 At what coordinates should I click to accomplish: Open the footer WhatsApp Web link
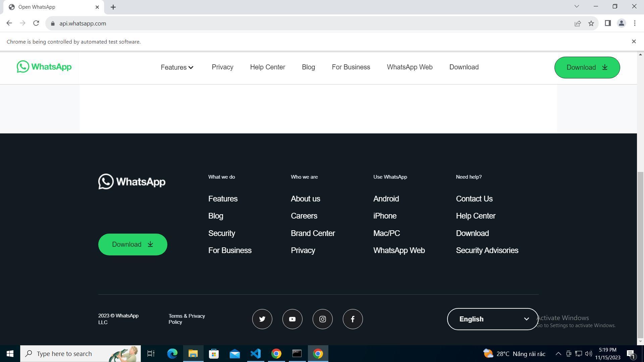399,250
